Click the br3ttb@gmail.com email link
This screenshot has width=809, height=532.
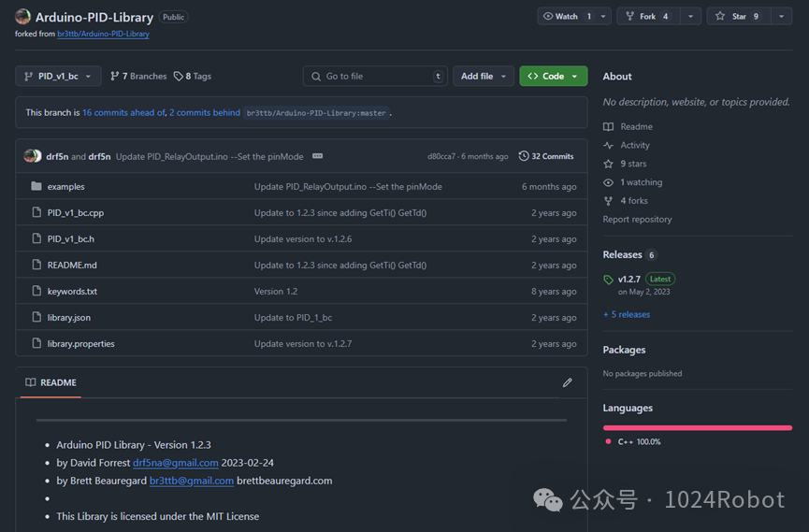(x=192, y=481)
